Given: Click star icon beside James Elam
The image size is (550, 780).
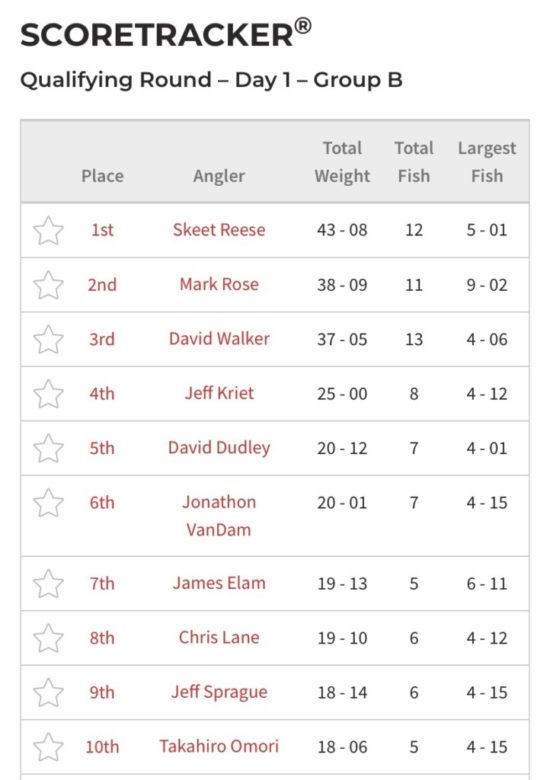Looking at the screenshot, I should point(48,584).
